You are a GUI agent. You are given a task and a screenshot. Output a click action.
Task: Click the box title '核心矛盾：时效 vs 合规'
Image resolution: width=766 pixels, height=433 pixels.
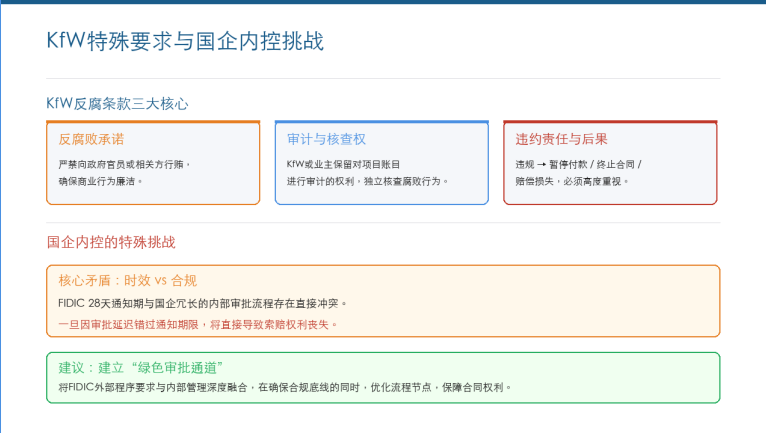(x=128, y=281)
